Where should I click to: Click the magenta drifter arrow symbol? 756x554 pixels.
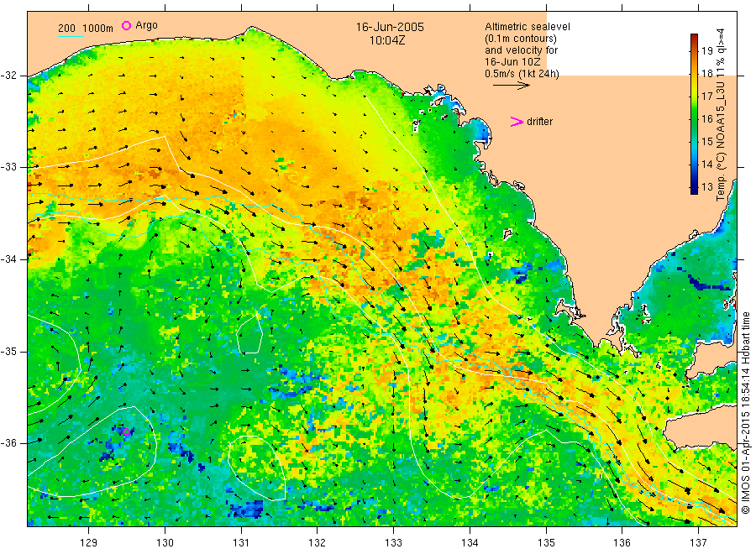[517, 122]
